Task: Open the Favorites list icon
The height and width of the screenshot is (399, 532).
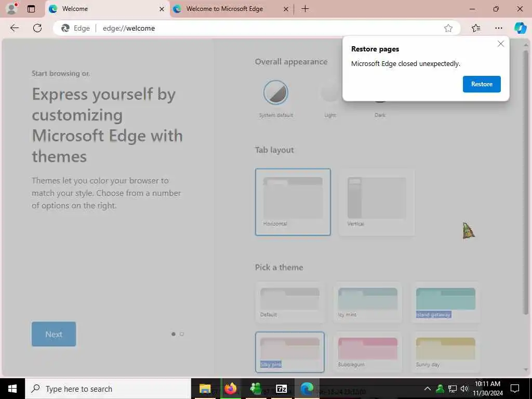Action: pos(476,28)
